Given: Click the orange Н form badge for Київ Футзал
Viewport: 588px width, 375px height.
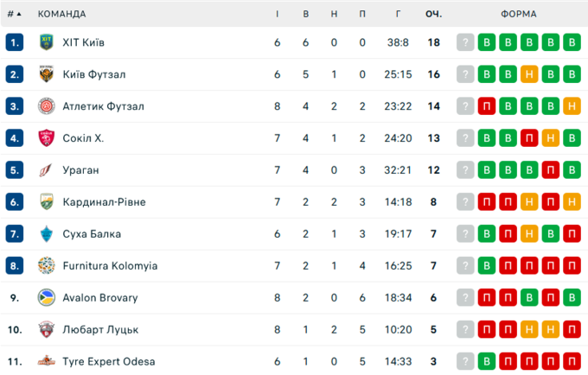Looking at the screenshot, I should pyautogui.click(x=528, y=74).
